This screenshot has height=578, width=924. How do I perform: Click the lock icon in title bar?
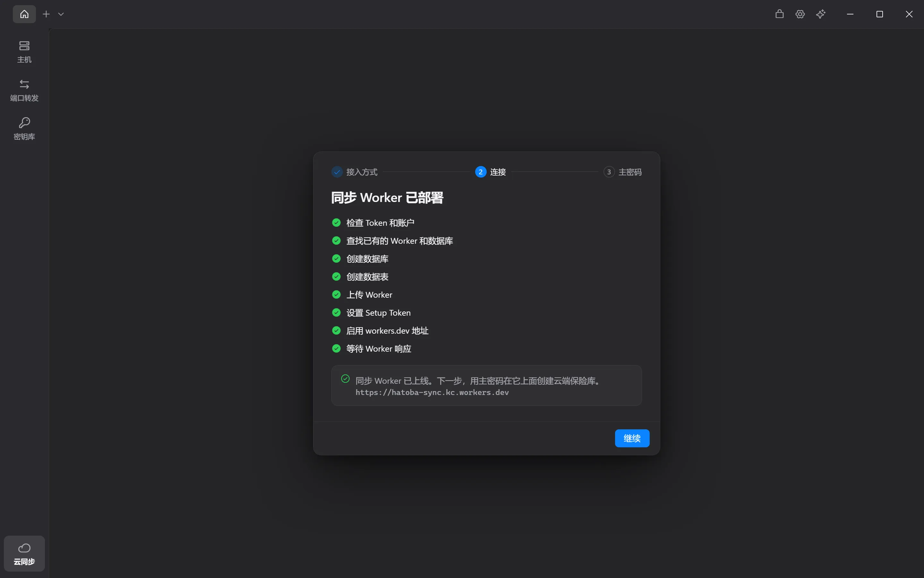coord(779,14)
